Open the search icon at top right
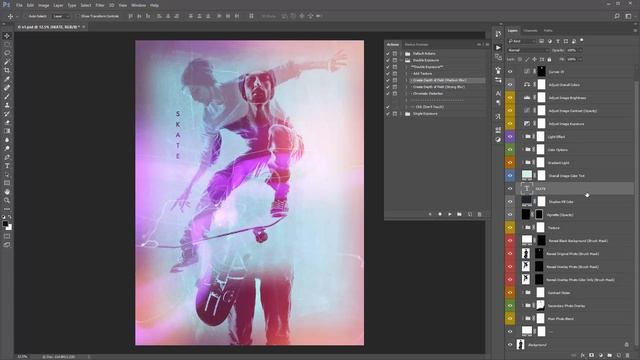This screenshot has width=640, height=360. tap(617, 16)
